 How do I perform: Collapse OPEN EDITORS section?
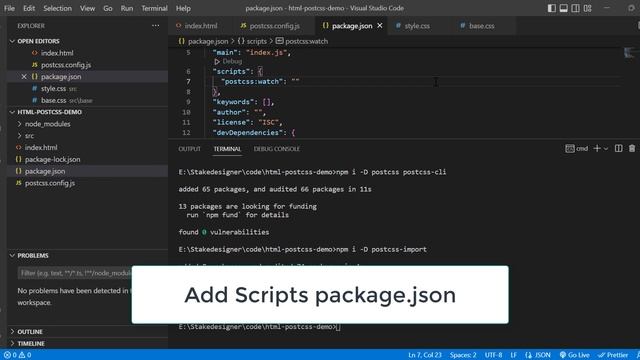38,41
